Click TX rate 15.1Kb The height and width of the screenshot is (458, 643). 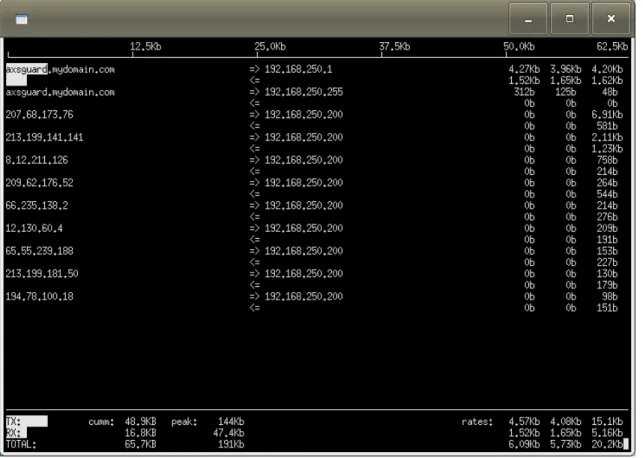click(x=607, y=422)
